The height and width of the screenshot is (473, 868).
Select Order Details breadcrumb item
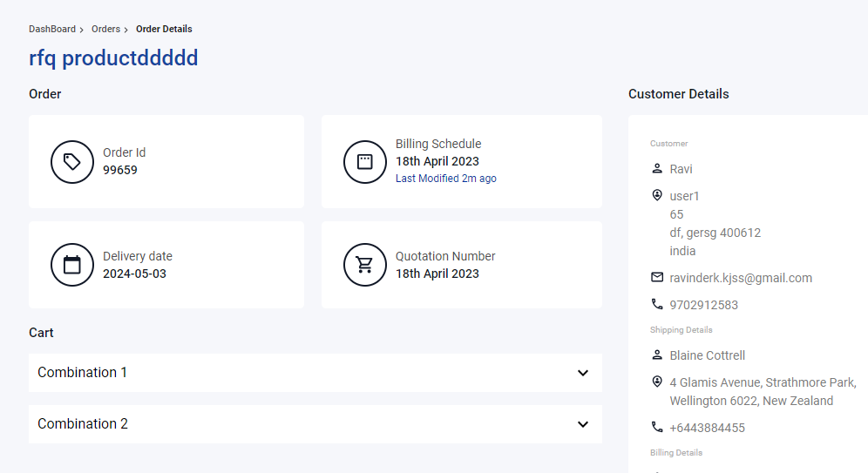(x=164, y=29)
